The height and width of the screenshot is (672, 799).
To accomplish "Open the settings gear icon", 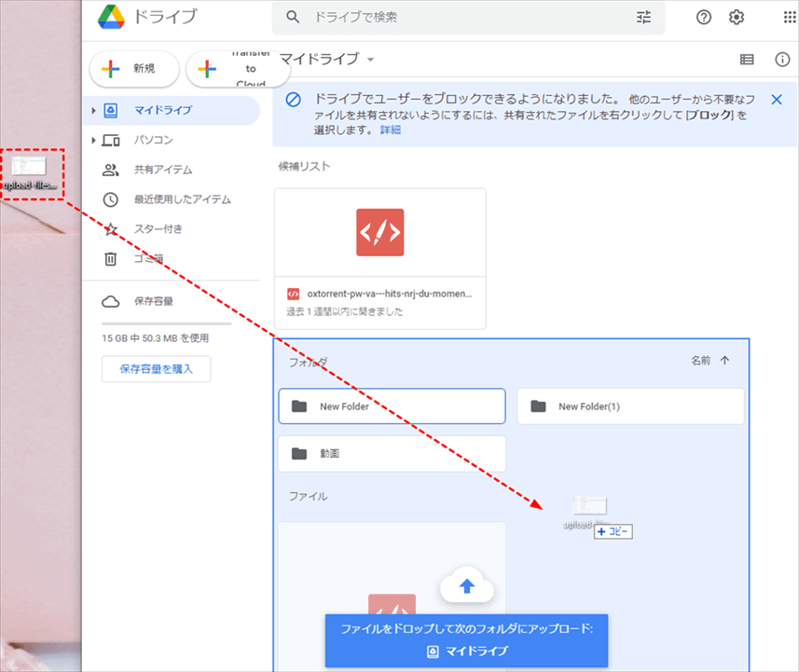I will click(x=737, y=18).
